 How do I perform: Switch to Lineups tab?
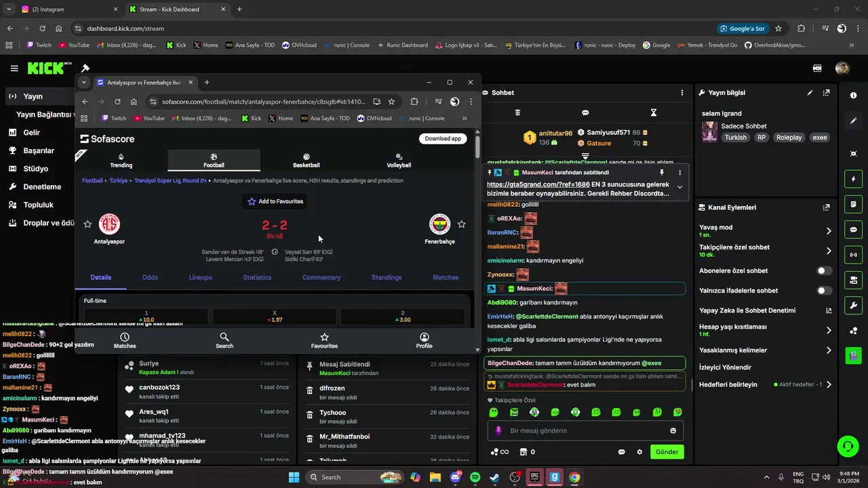click(x=200, y=277)
